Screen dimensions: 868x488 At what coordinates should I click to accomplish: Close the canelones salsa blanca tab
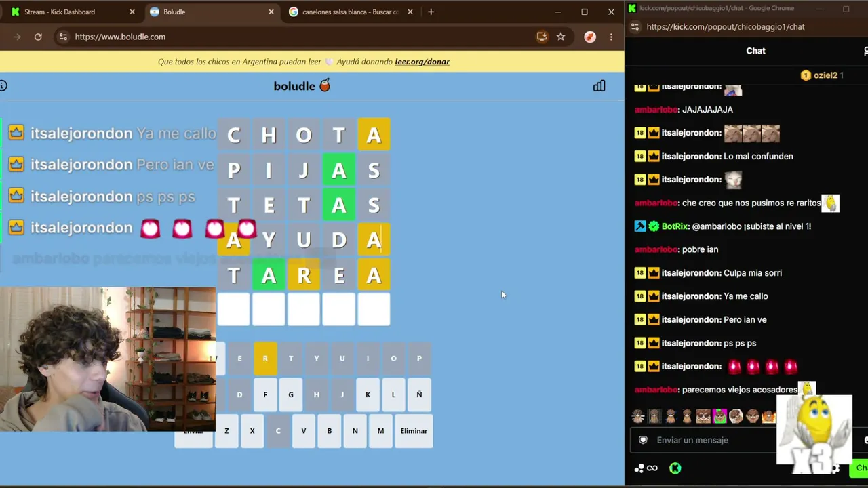point(410,12)
